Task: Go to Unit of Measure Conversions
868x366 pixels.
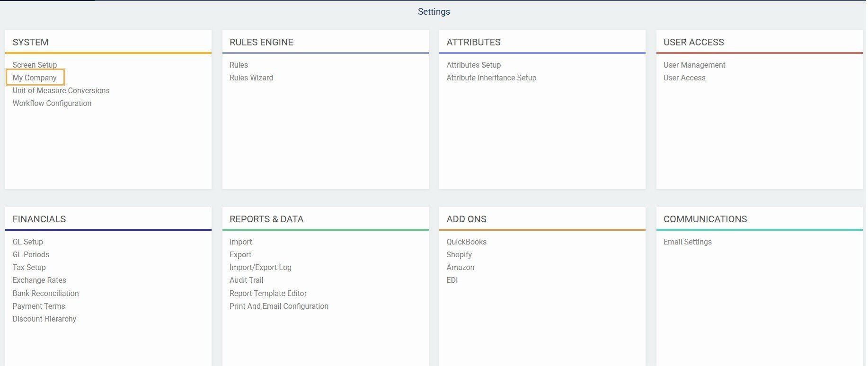Action: [61, 90]
